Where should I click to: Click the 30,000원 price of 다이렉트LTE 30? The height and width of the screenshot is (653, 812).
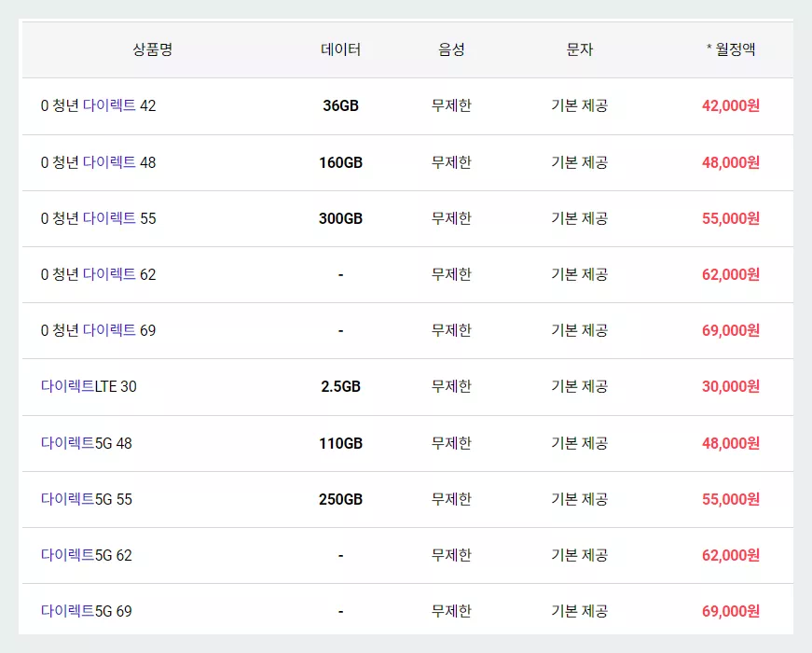coord(730,386)
